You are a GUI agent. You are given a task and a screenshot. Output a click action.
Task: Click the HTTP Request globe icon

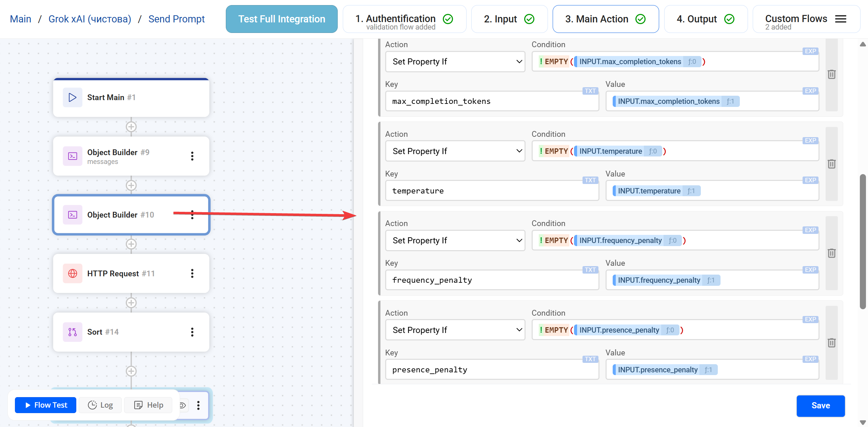click(x=72, y=273)
